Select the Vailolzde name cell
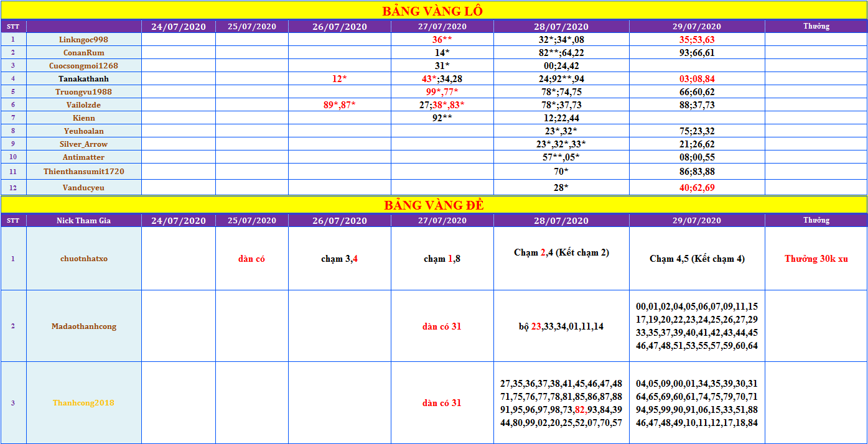 click(x=84, y=105)
